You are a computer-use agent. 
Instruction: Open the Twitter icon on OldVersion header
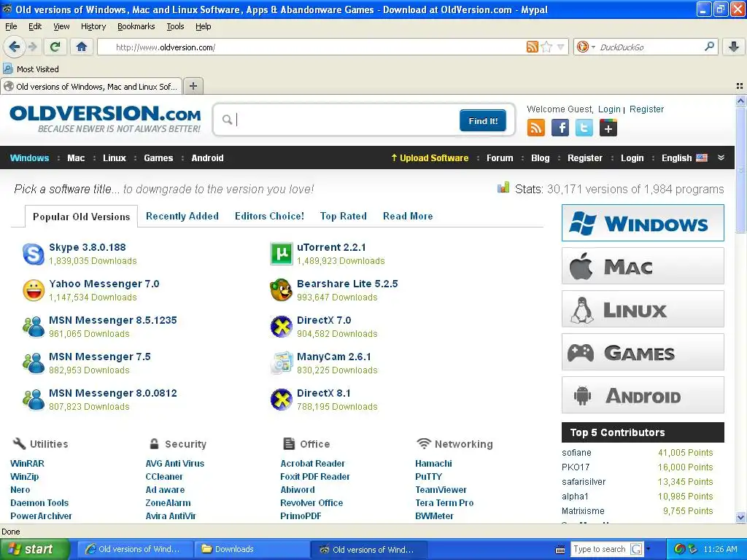584,128
